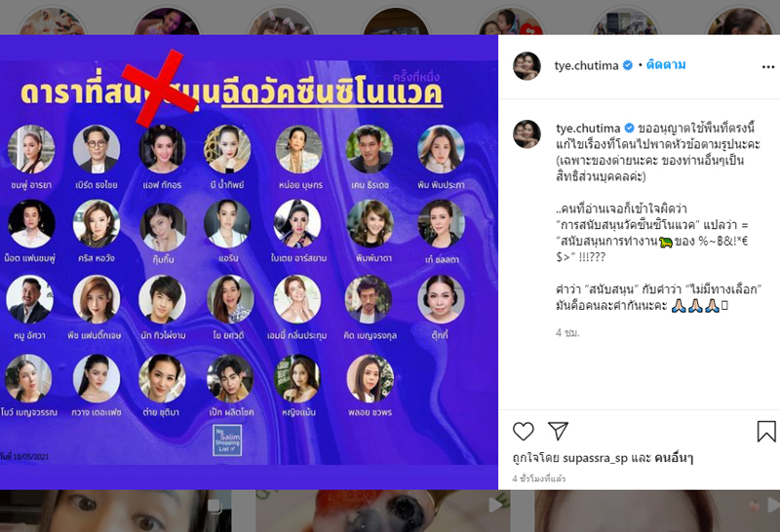
Task: Click the vaccine celebrity list image
Action: click(249, 262)
